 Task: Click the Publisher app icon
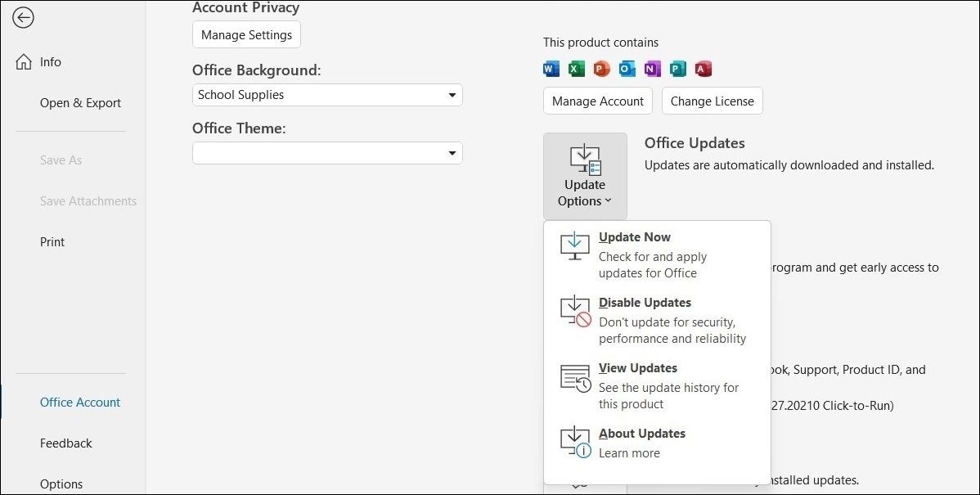pyautogui.click(x=677, y=69)
